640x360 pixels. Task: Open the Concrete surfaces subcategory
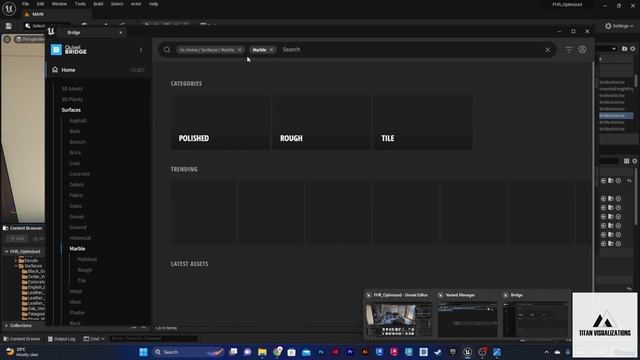[x=80, y=174]
